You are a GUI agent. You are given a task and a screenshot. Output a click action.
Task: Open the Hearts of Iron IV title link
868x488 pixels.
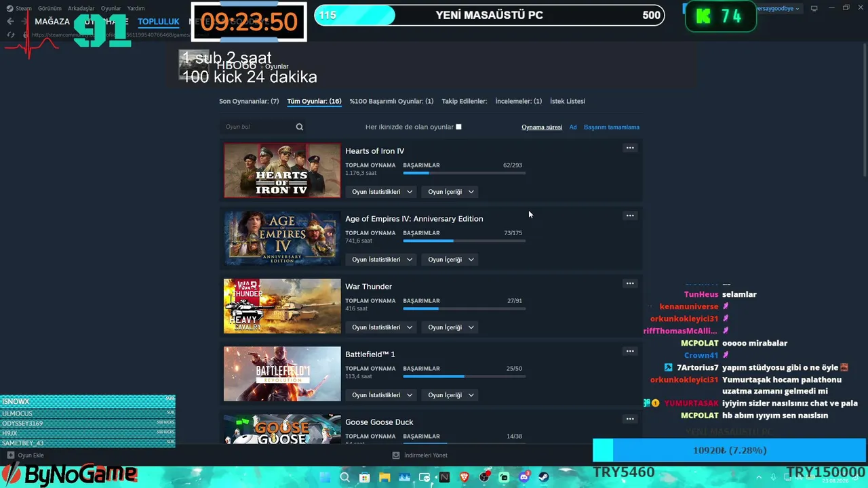coord(374,151)
